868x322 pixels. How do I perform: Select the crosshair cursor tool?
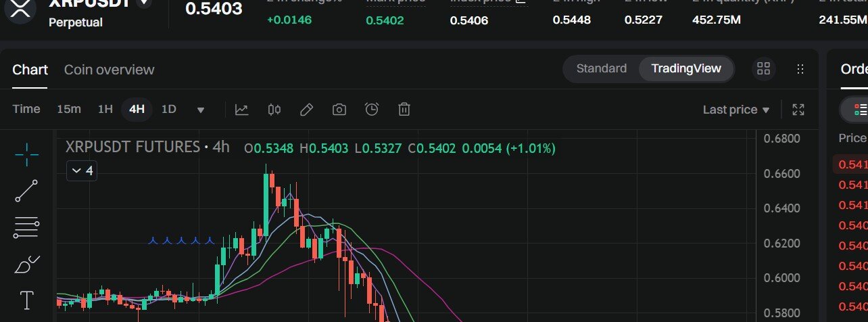pyautogui.click(x=27, y=155)
